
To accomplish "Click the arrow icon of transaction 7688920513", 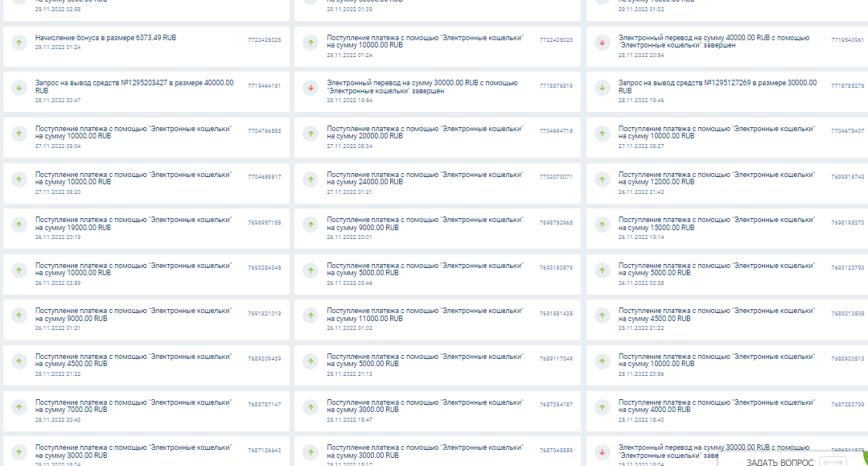I will click(603, 361).
